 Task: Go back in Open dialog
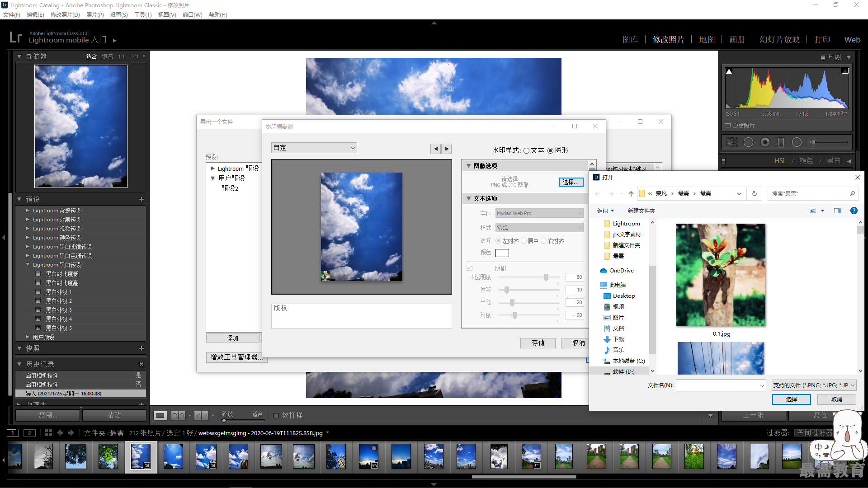tap(598, 194)
